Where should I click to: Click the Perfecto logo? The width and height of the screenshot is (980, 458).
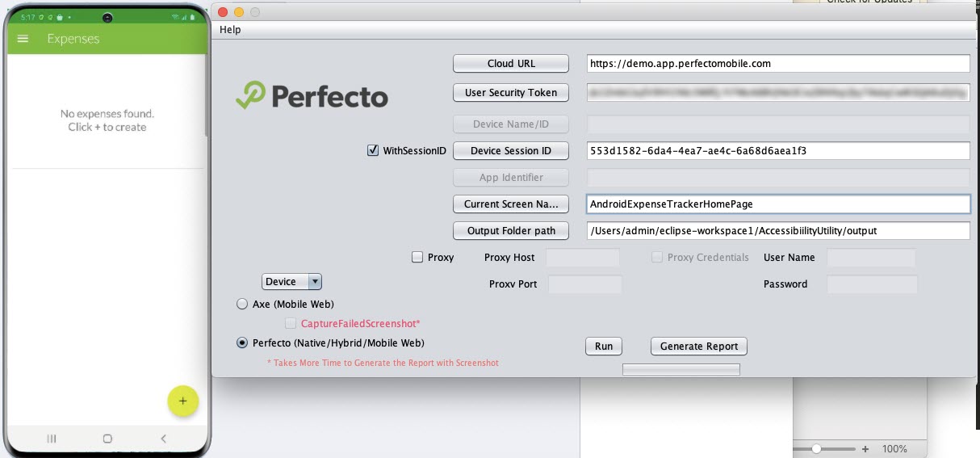click(x=312, y=96)
